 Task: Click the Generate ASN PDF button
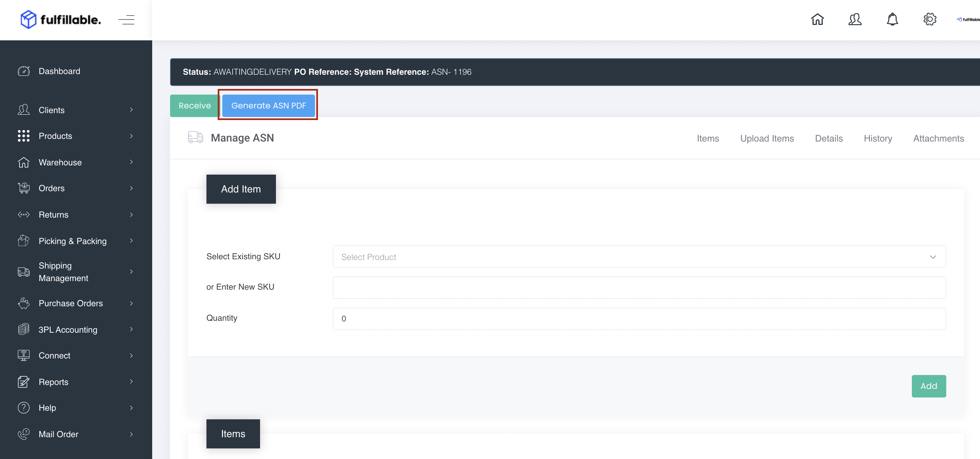pos(269,105)
